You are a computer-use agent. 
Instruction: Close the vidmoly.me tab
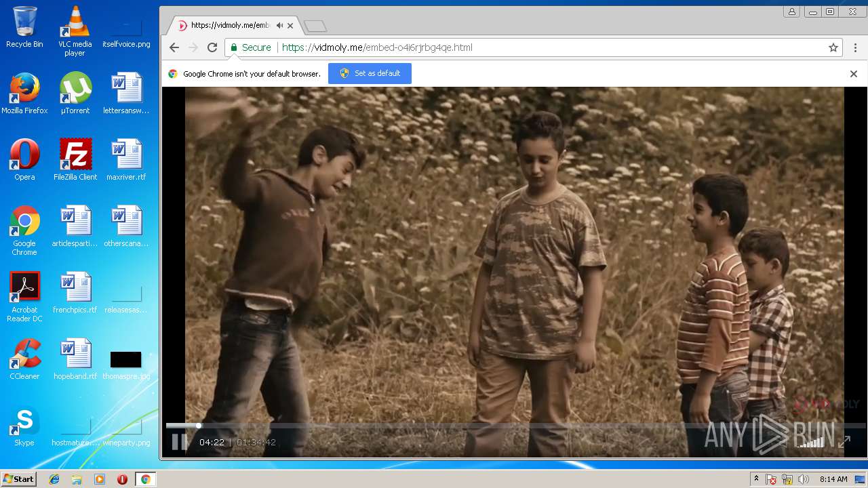(x=290, y=26)
